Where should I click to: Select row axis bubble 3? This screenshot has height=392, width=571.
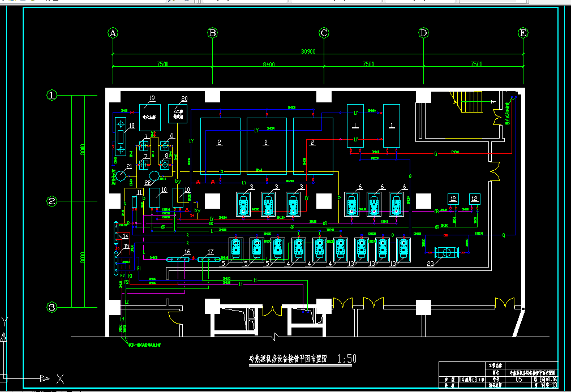pos(51,307)
